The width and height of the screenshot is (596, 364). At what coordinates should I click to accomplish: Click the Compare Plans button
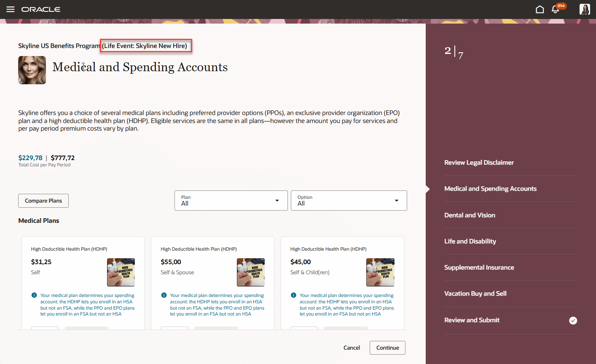[x=43, y=201]
